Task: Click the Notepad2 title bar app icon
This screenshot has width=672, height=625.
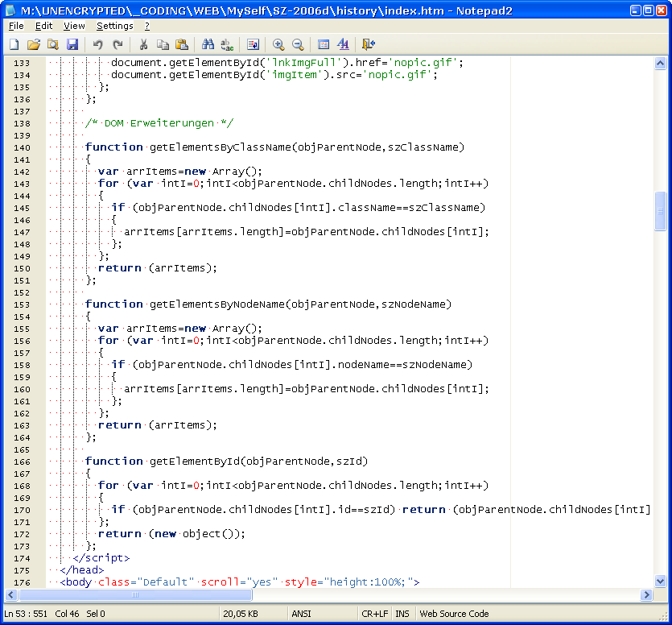Action: click(x=10, y=10)
